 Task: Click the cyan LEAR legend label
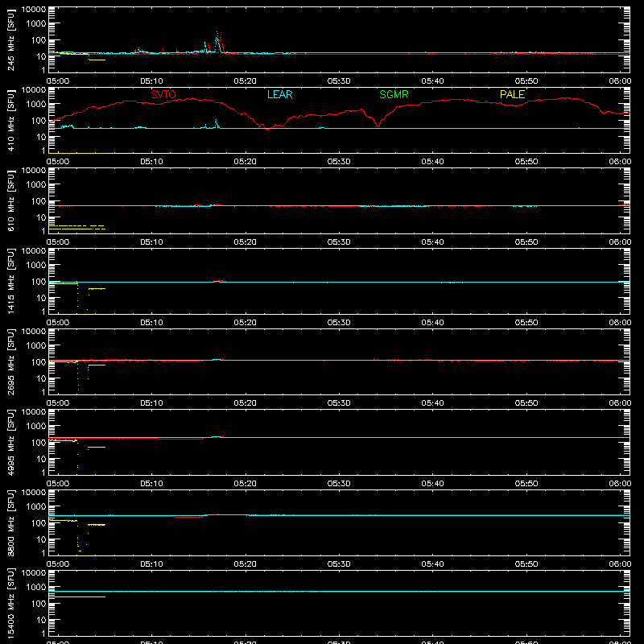pos(279,94)
